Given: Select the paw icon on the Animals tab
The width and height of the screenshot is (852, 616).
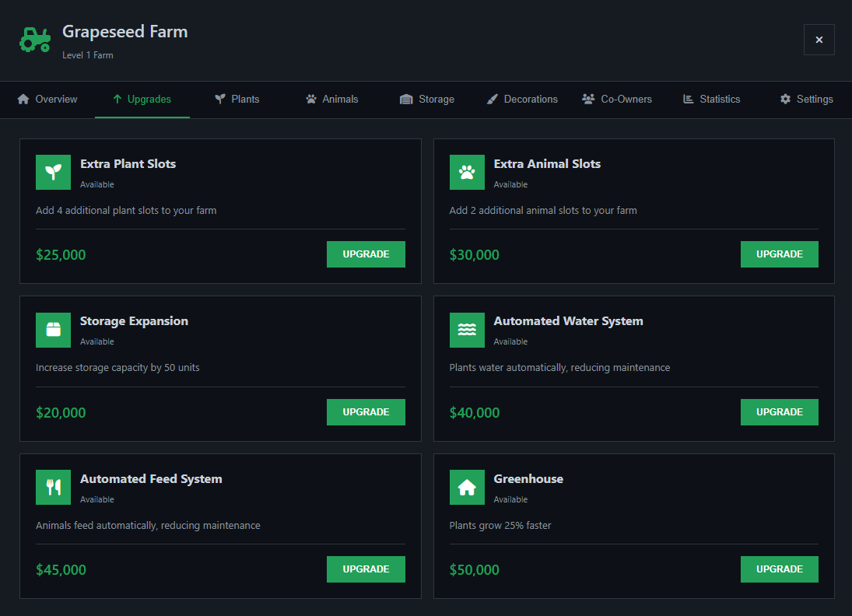Looking at the screenshot, I should [x=311, y=99].
